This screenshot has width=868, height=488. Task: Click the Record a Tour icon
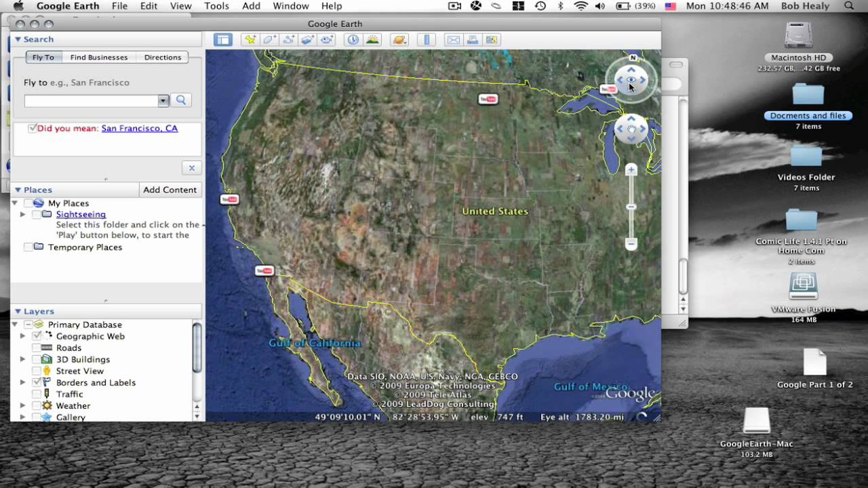tap(328, 40)
